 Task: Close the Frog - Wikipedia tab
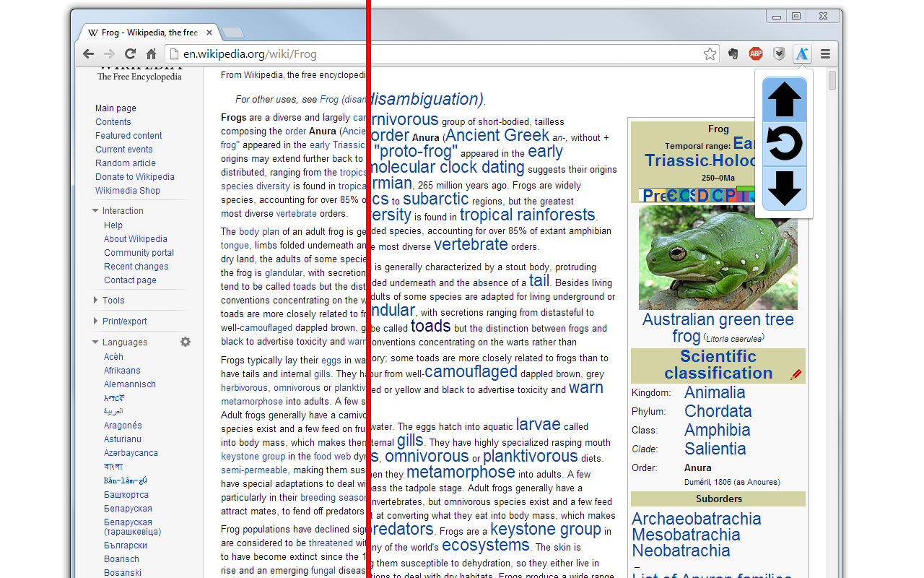[x=210, y=33]
